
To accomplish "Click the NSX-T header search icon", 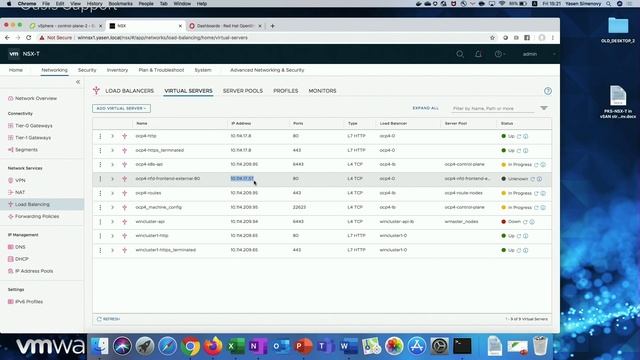I will [x=460, y=54].
